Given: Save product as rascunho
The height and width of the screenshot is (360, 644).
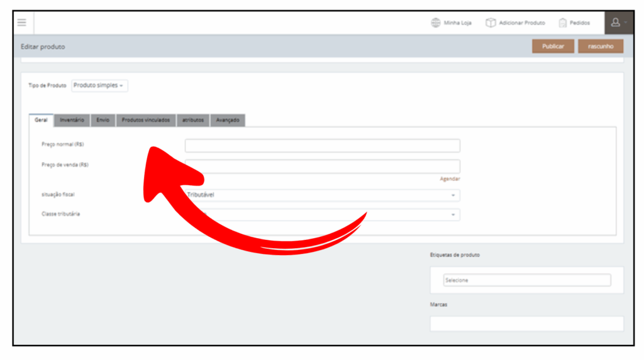Looking at the screenshot, I should (x=601, y=46).
